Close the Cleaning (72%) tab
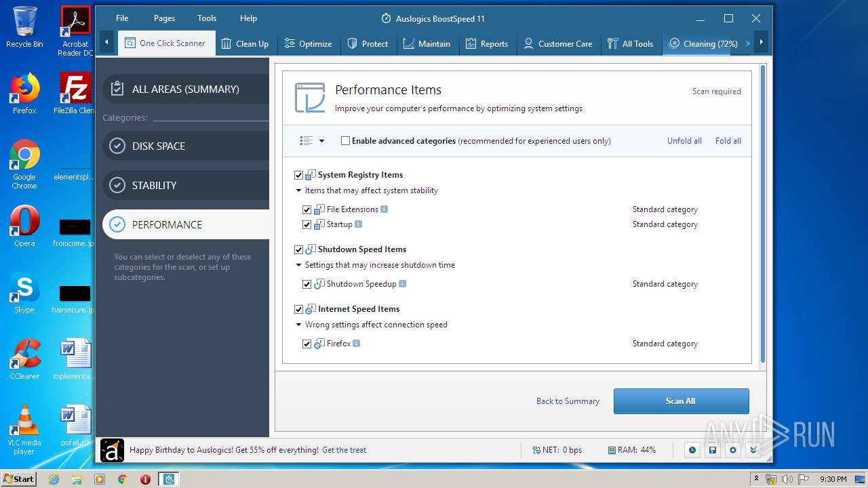868x488 pixels. 748,43
